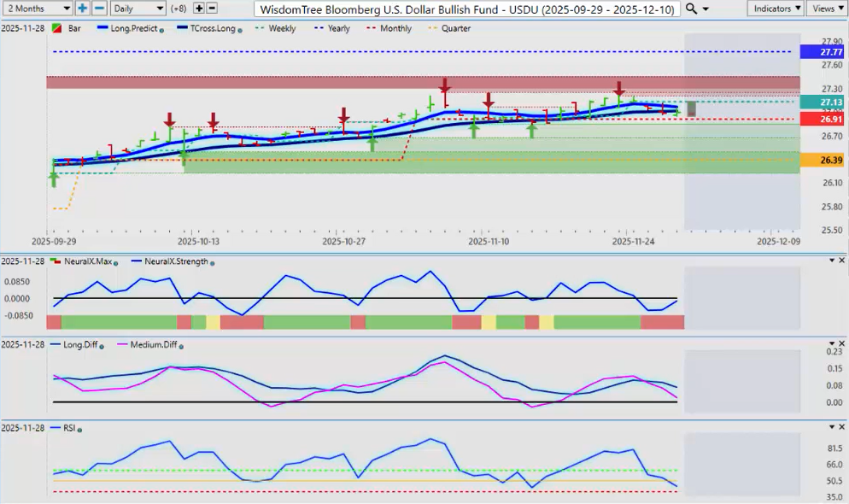Screen dimensions: 849x504
Task: Close the RSI indicator panel
Action: click(x=842, y=426)
